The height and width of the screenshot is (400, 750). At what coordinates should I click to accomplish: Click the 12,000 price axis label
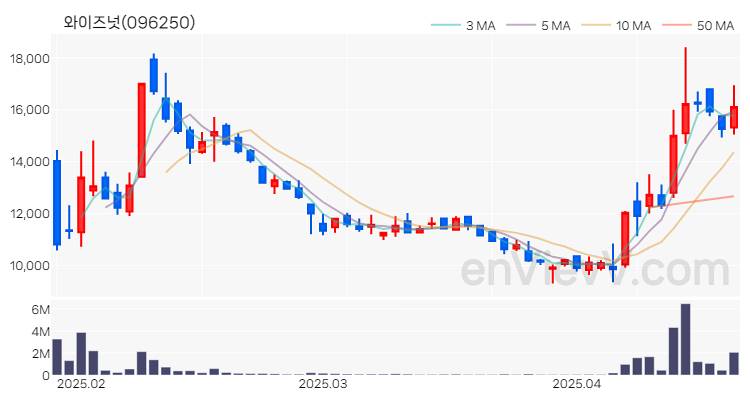[x=30, y=213]
